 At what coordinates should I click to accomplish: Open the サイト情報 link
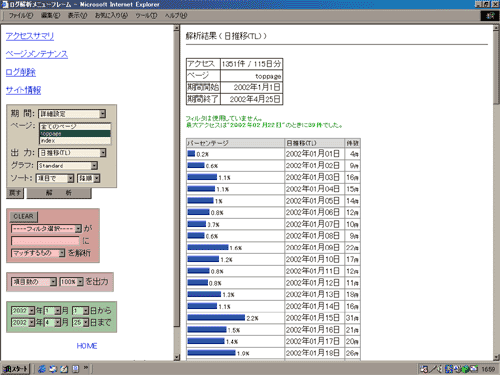point(23,90)
